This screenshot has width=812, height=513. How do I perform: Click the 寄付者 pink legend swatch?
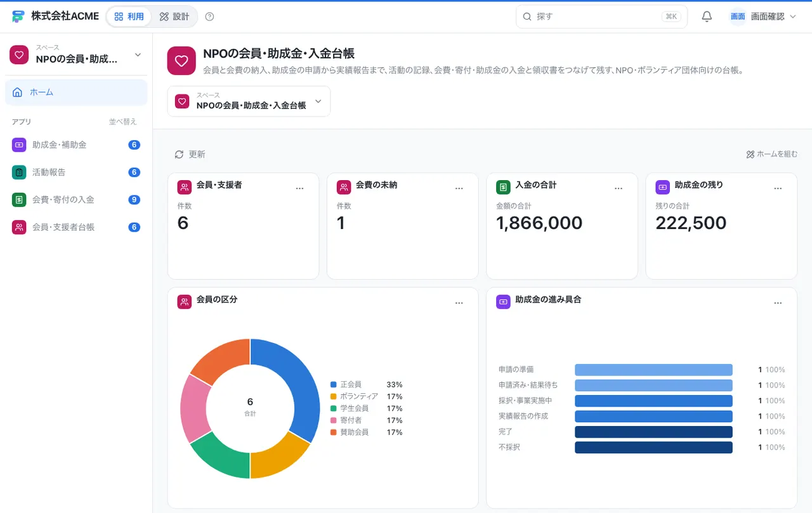(x=333, y=420)
